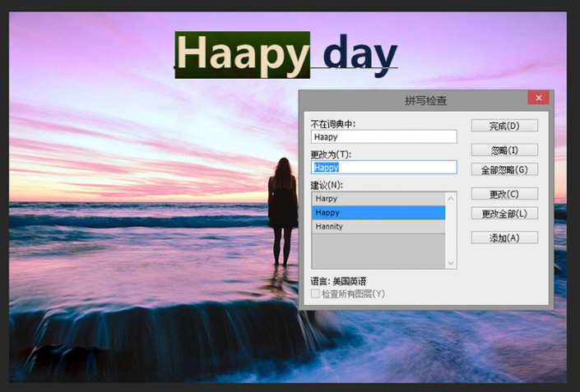Click 更改(C) to apply the correction
The image size is (580, 392).
tap(504, 194)
